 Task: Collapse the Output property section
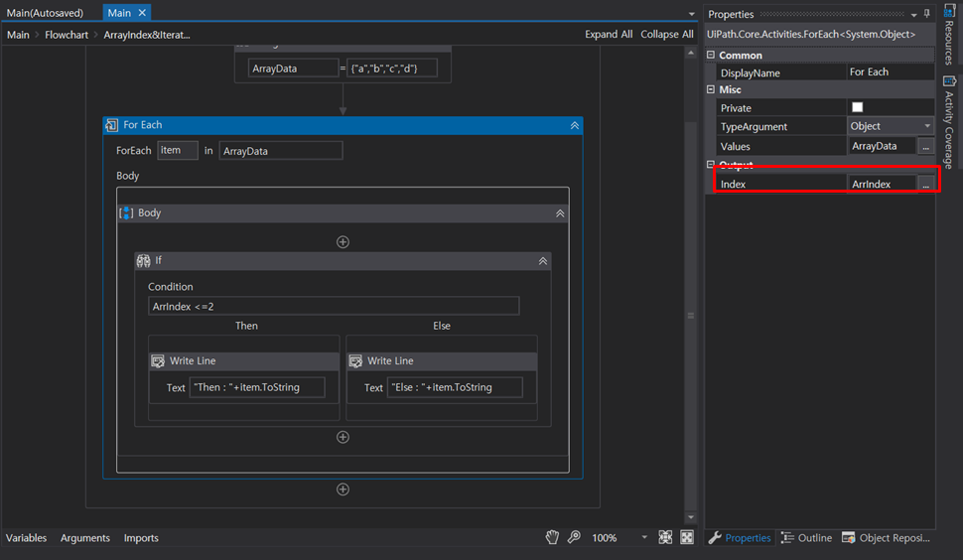pos(711,164)
